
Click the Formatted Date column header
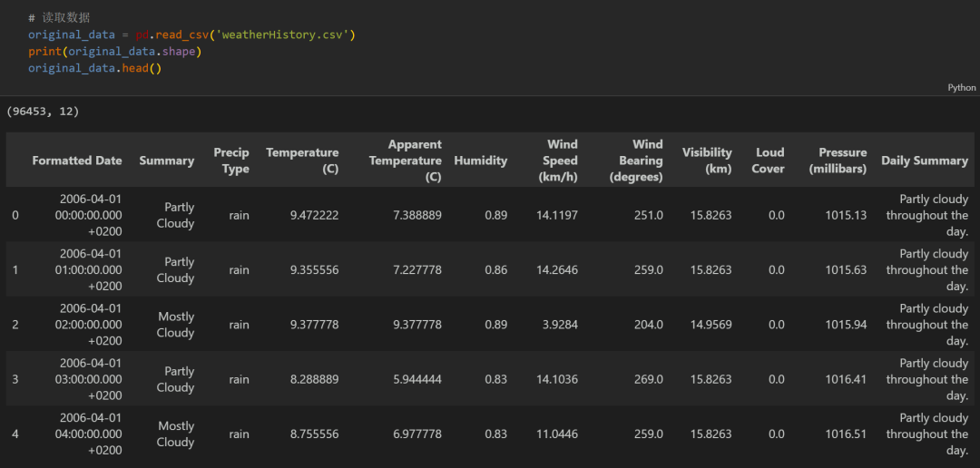point(77,161)
